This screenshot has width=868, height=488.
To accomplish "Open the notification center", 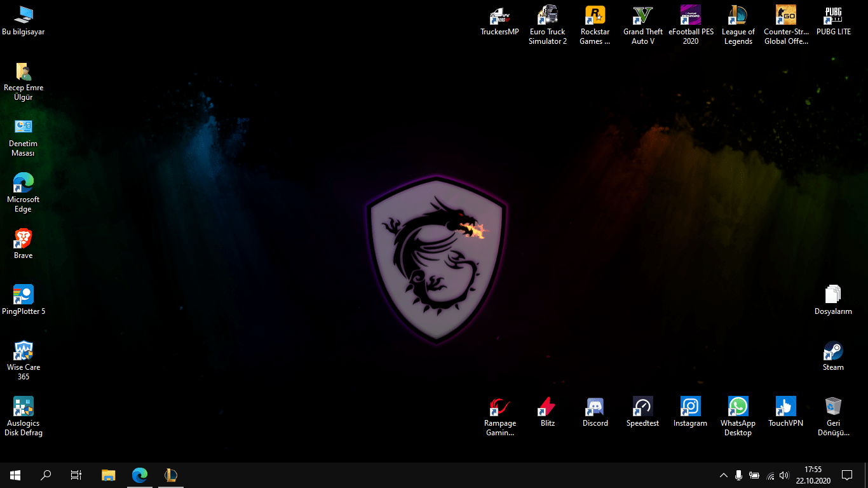I will click(847, 475).
